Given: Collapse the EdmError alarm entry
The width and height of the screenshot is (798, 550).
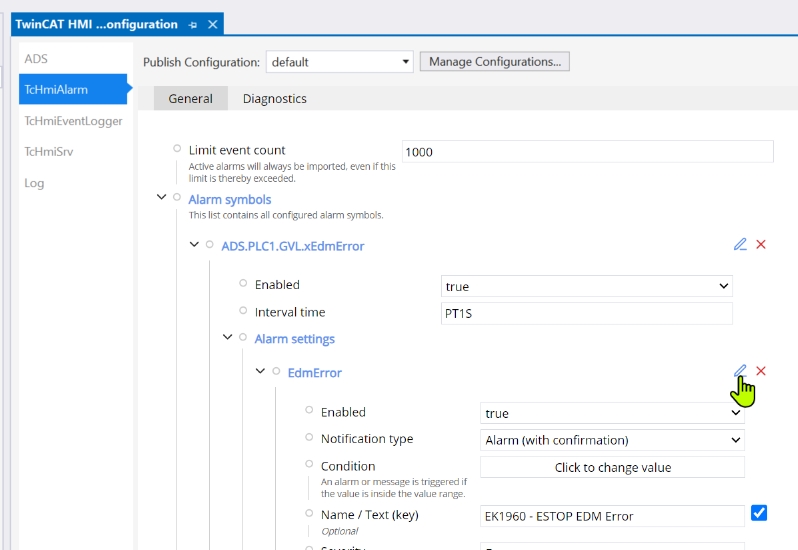Looking at the screenshot, I should [260, 371].
